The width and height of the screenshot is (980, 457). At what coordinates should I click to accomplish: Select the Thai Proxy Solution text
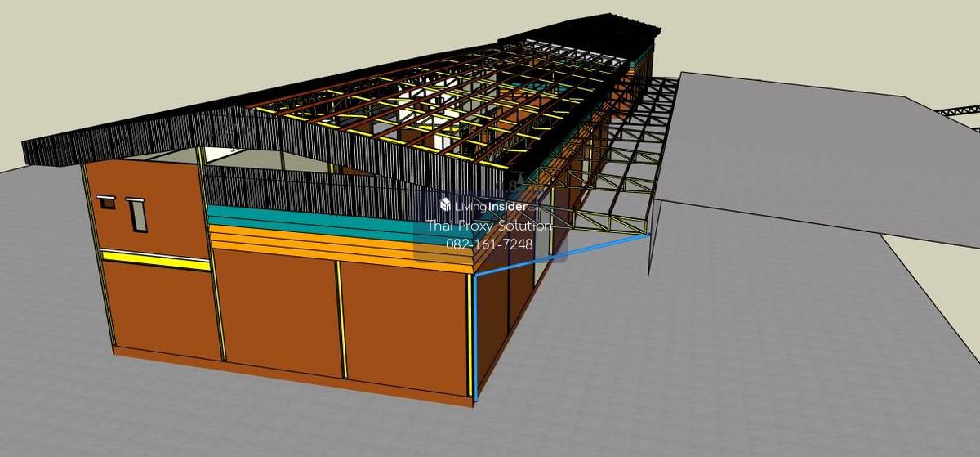[488, 225]
